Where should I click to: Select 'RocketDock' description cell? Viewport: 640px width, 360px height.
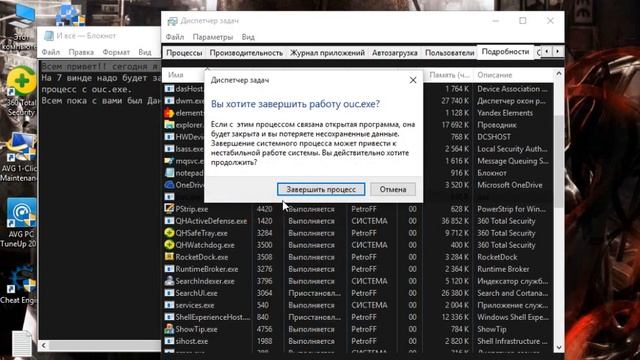(497, 257)
